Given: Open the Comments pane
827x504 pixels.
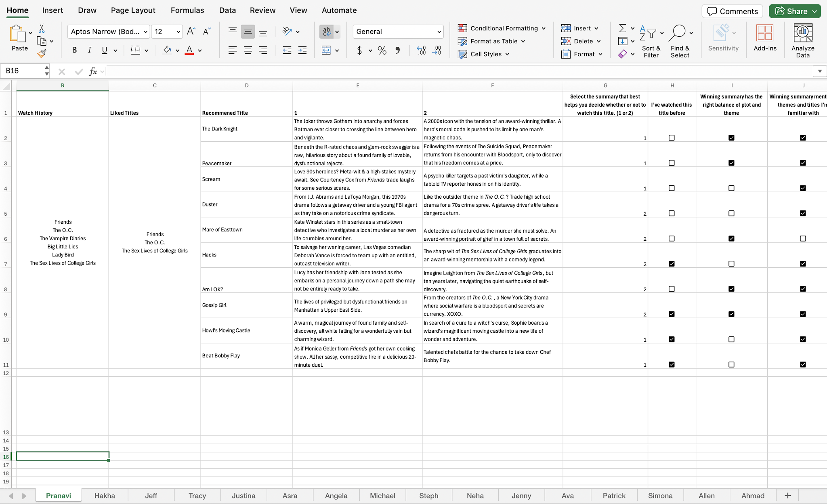Looking at the screenshot, I should (x=732, y=11).
